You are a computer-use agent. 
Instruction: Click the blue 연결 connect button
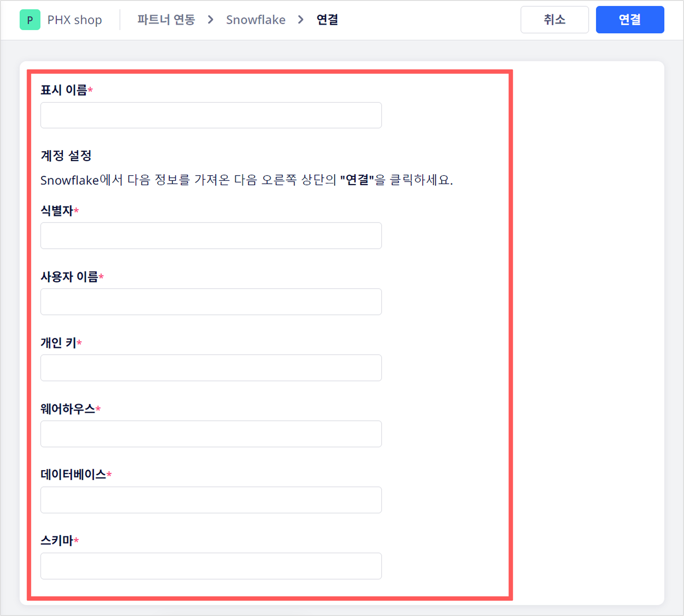(630, 20)
